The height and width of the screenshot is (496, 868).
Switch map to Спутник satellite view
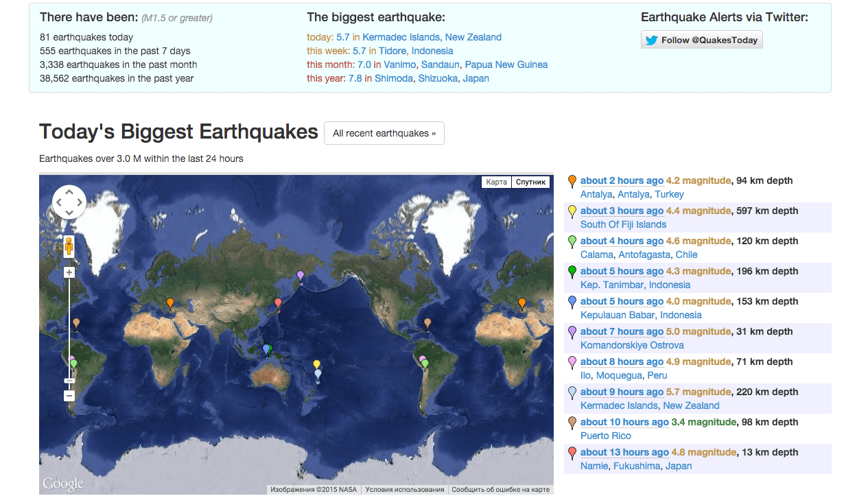pyautogui.click(x=530, y=182)
